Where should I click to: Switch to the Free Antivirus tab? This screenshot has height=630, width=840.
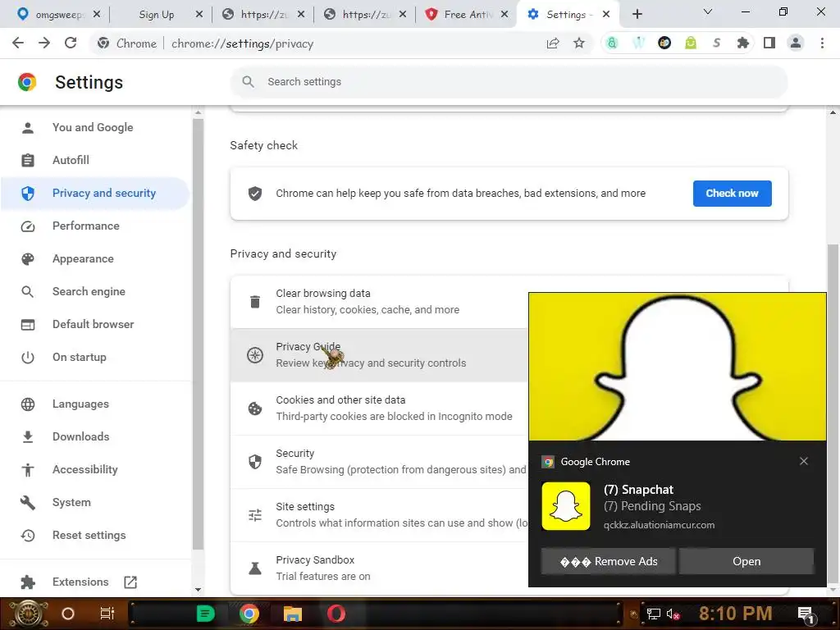pyautogui.click(x=466, y=15)
